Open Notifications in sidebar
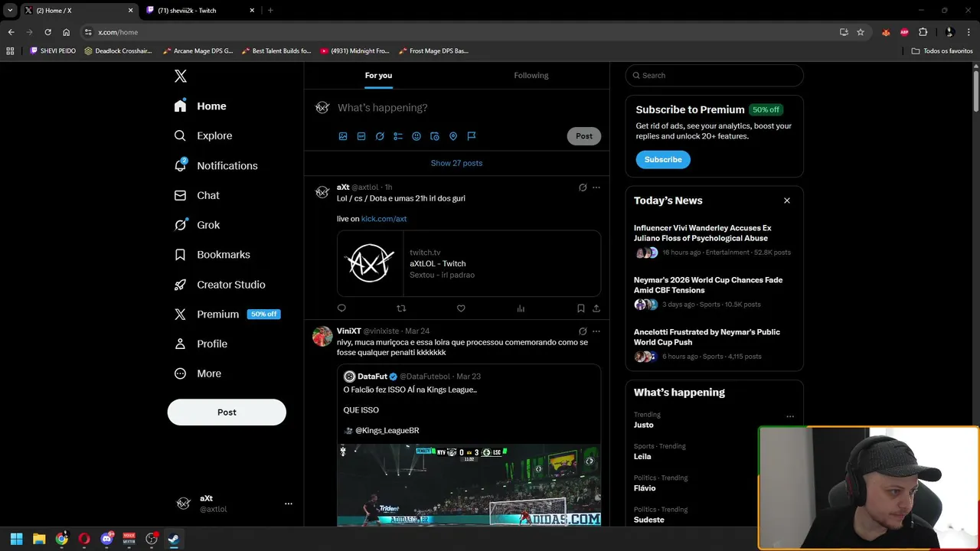Viewport: 980px width, 551px height. [216, 165]
